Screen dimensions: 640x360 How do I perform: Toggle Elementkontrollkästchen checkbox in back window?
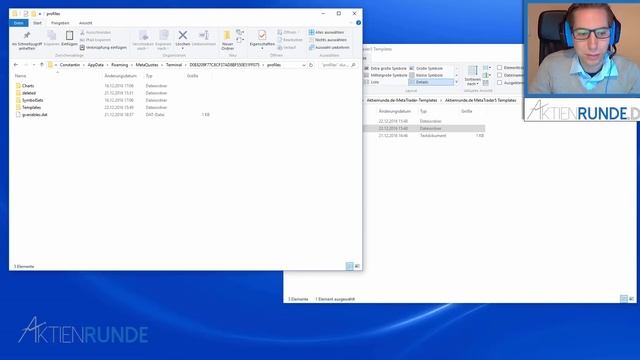(500, 67)
